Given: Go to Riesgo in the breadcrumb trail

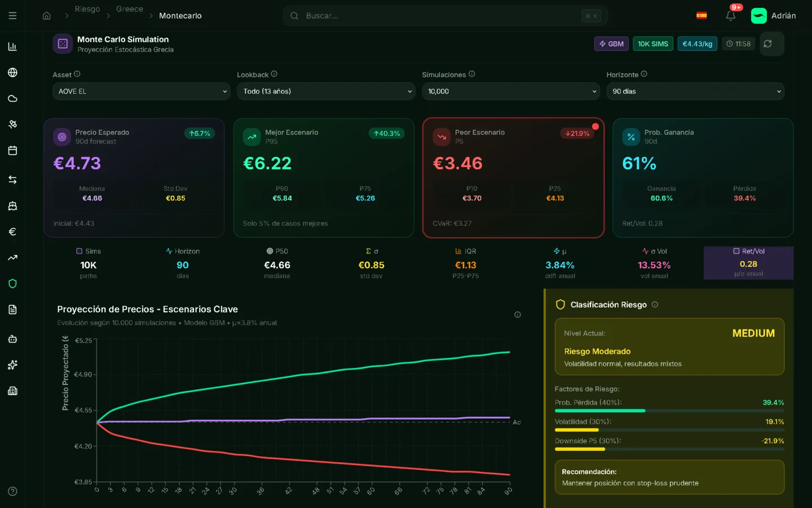Looking at the screenshot, I should [87, 8].
